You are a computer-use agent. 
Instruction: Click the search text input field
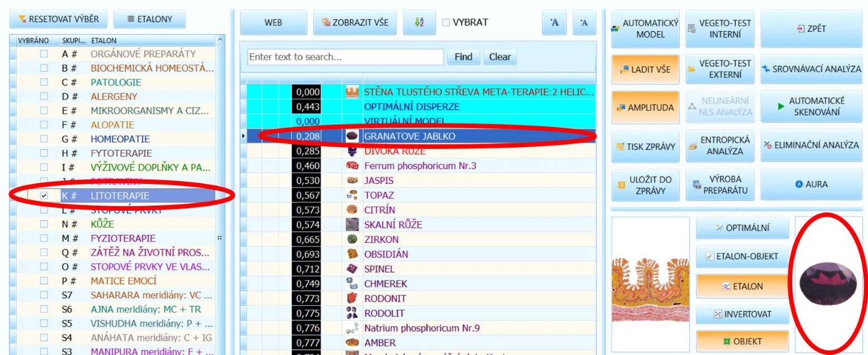coord(346,57)
